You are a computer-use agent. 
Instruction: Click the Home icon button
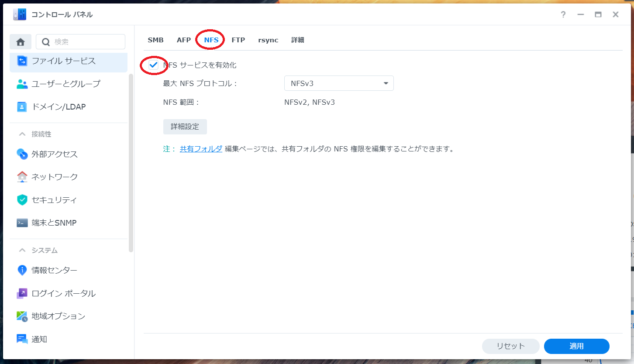(21, 42)
